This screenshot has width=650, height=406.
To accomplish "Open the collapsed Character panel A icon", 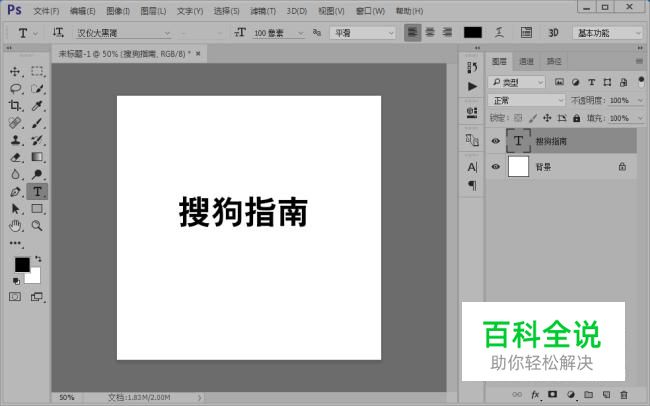I will pyautogui.click(x=472, y=167).
